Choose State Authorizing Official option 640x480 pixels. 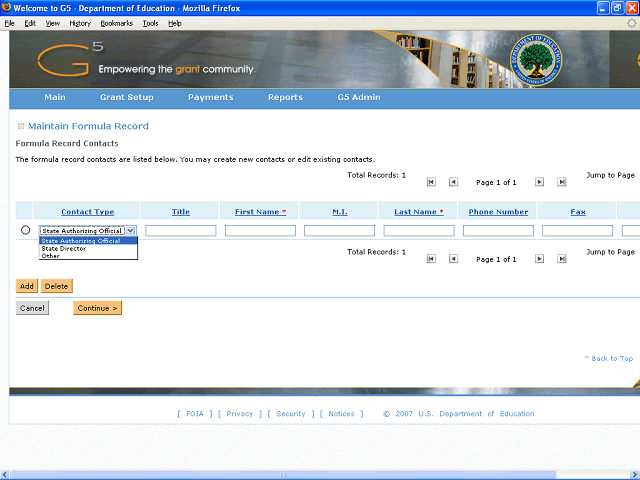[88, 241]
